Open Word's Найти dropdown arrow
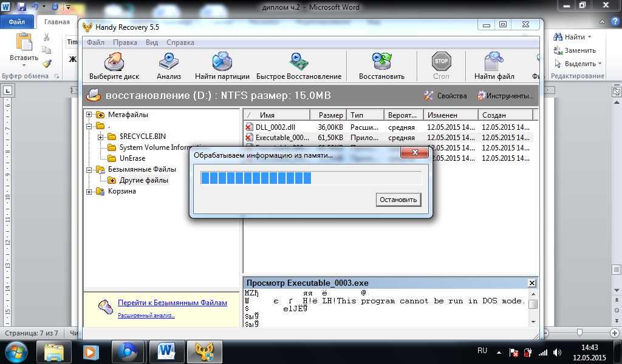 point(589,37)
